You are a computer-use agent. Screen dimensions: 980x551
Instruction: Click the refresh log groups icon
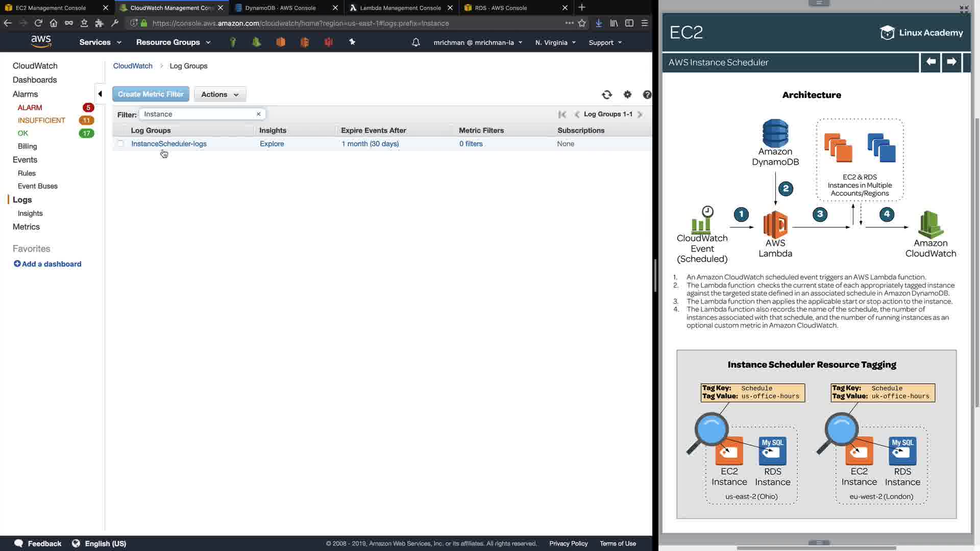607,94
